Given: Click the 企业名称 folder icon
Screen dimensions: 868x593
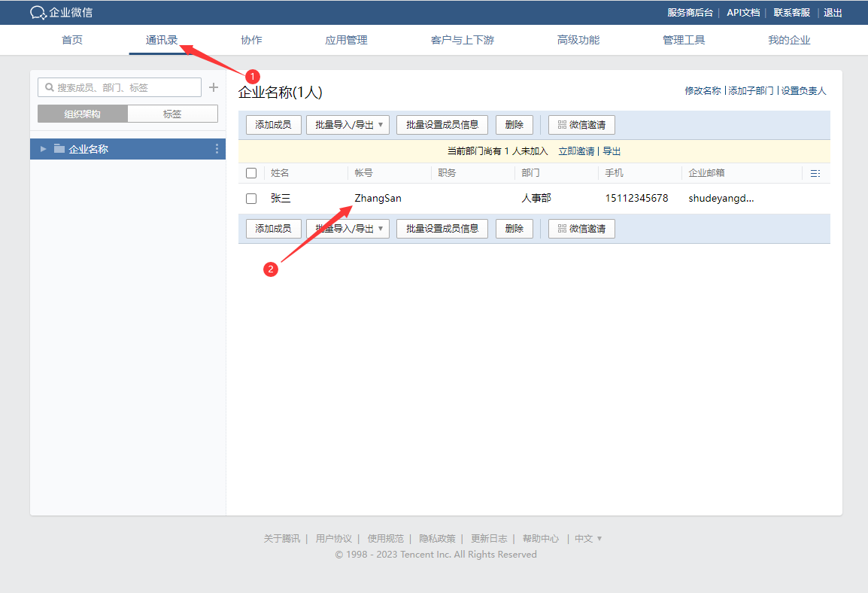Looking at the screenshot, I should (59, 149).
